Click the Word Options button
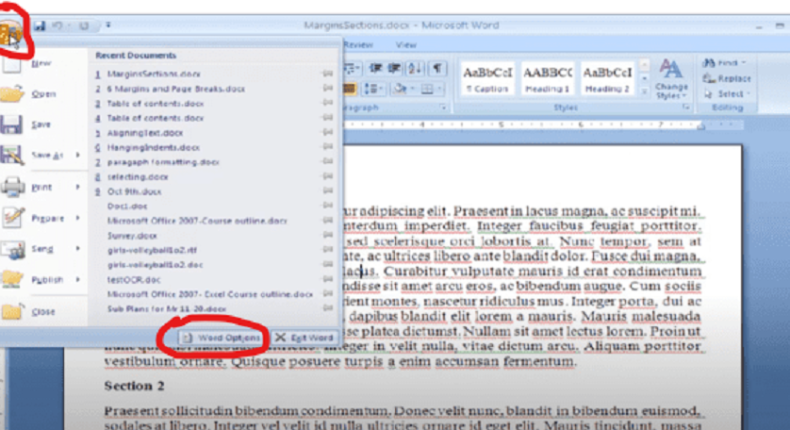The width and height of the screenshot is (790, 430). [221, 338]
